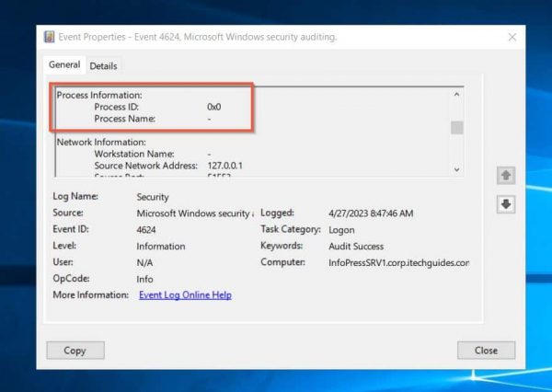Click Computer value 'InfoPressSRV1.corp.itechguides'
Viewport: 552px width, 392px height.
(398, 263)
